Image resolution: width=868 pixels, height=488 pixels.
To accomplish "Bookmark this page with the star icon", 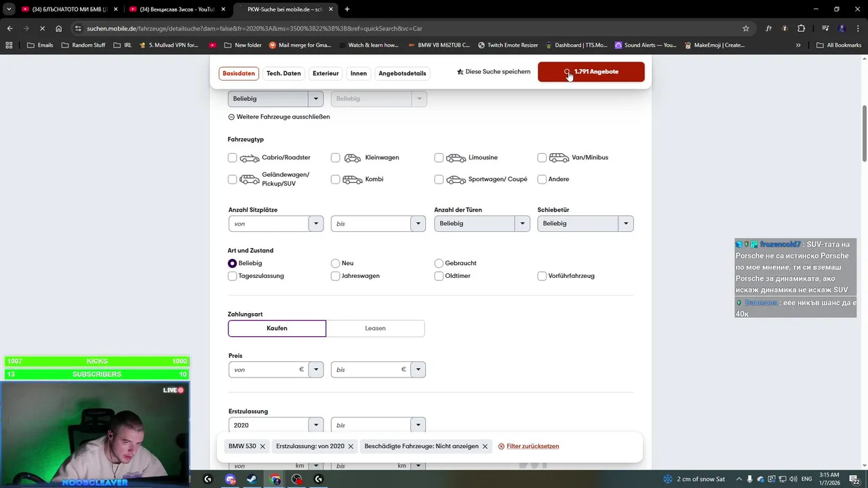I will (x=746, y=28).
